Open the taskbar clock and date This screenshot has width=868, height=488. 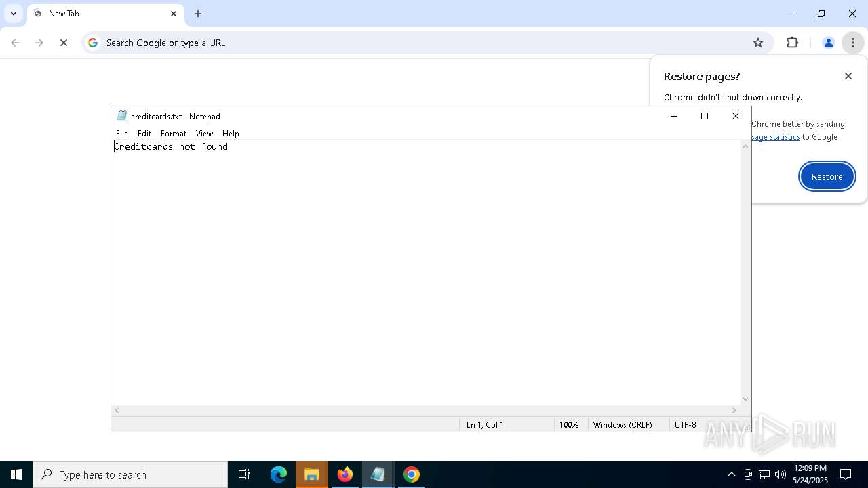pos(810,474)
